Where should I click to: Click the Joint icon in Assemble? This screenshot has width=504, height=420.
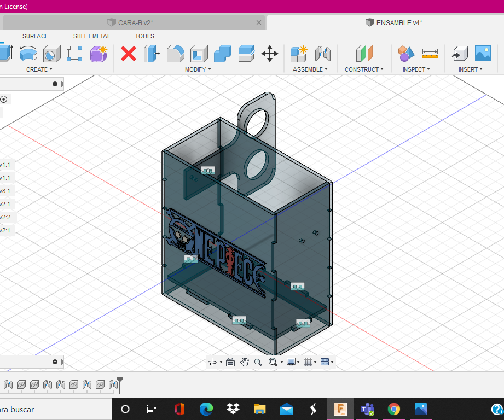[x=323, y=54]
